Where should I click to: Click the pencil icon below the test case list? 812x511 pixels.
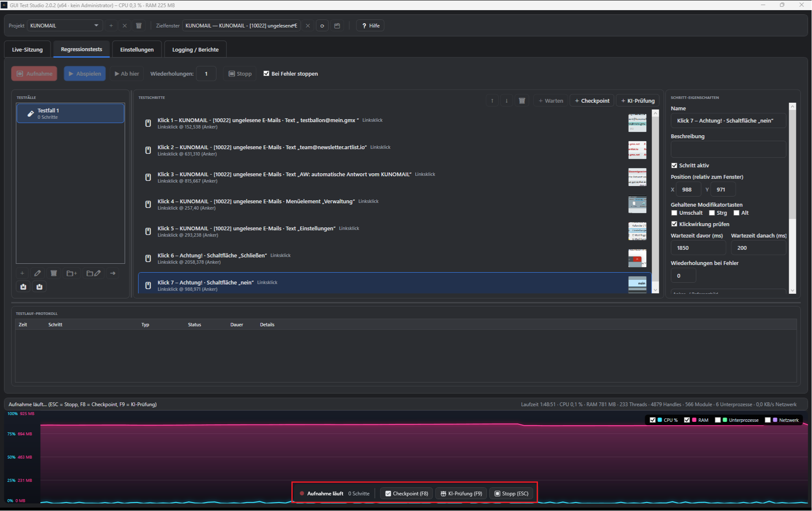pos(38,273)
